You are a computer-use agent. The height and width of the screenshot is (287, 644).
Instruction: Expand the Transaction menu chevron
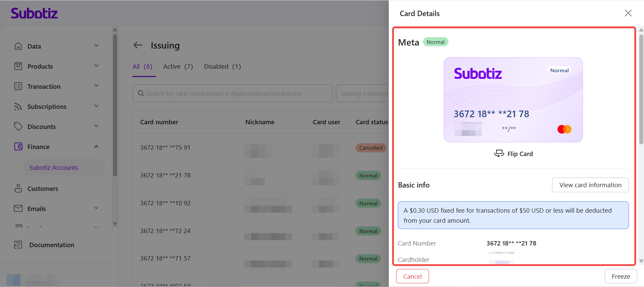pos(96,86)
